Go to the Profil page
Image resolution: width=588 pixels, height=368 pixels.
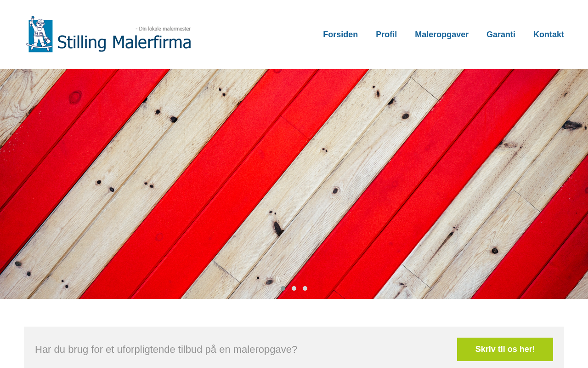coord(386,34)
